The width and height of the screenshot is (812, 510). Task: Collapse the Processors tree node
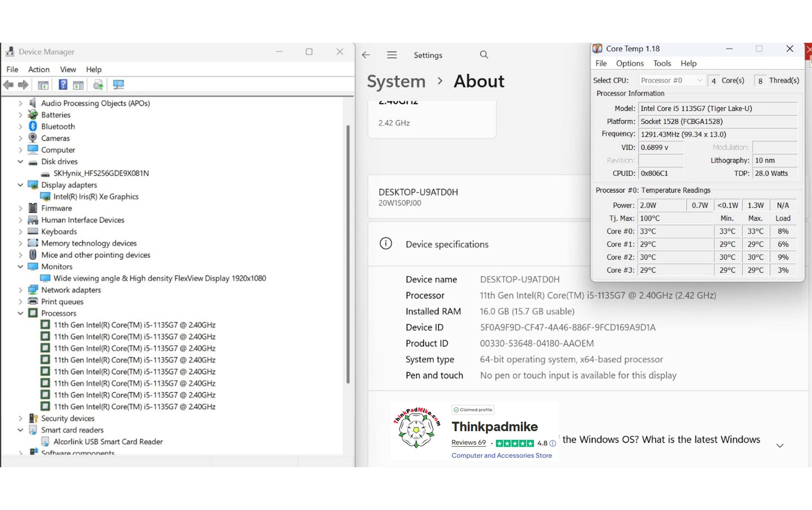click(20, 313)
